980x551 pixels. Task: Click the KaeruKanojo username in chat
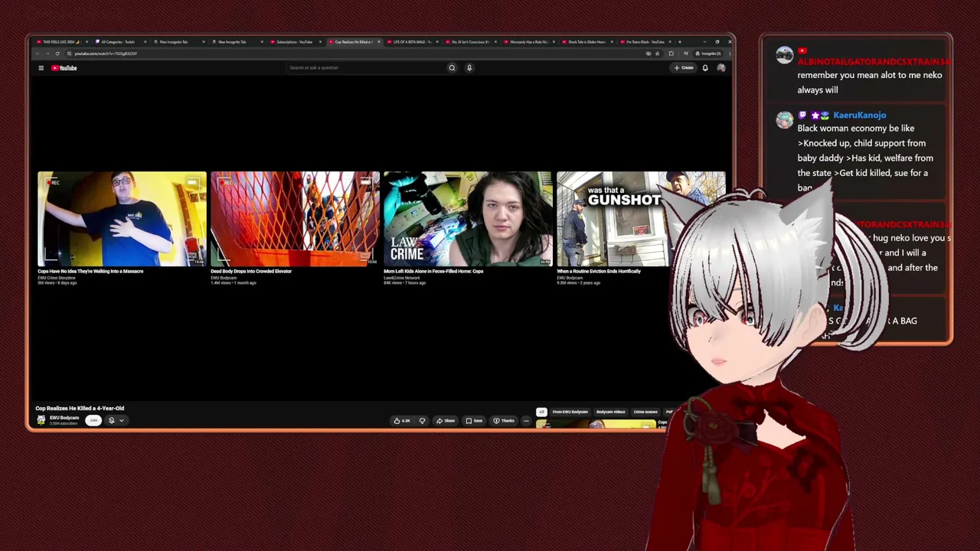(x=859, y=116)
